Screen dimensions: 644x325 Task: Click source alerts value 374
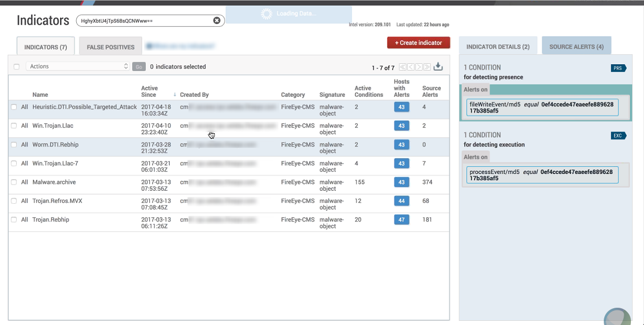427,182
